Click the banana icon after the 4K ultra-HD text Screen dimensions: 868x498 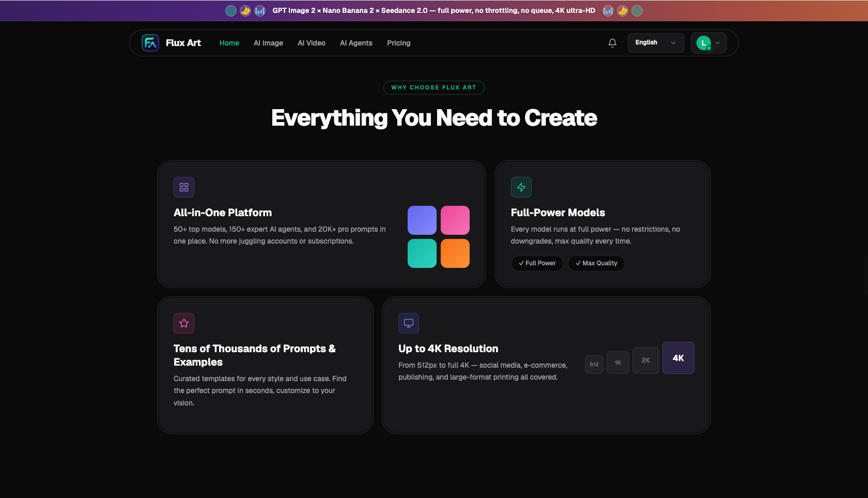point(623,11)
